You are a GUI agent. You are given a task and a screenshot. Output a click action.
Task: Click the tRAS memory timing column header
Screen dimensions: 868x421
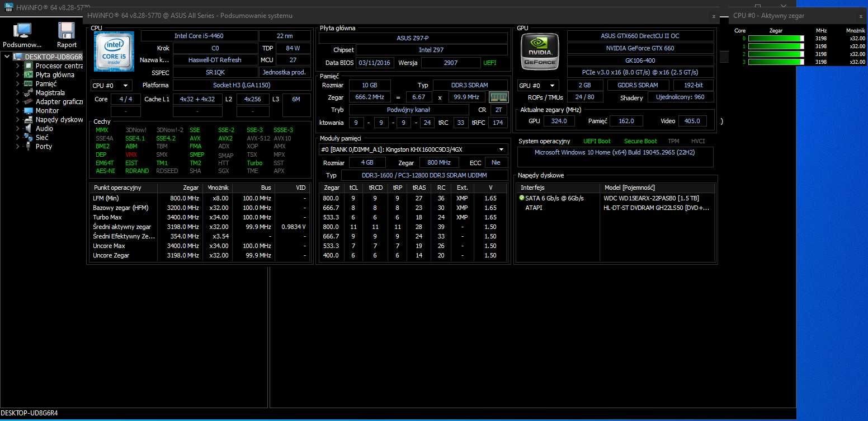click(x=419, y=188)
